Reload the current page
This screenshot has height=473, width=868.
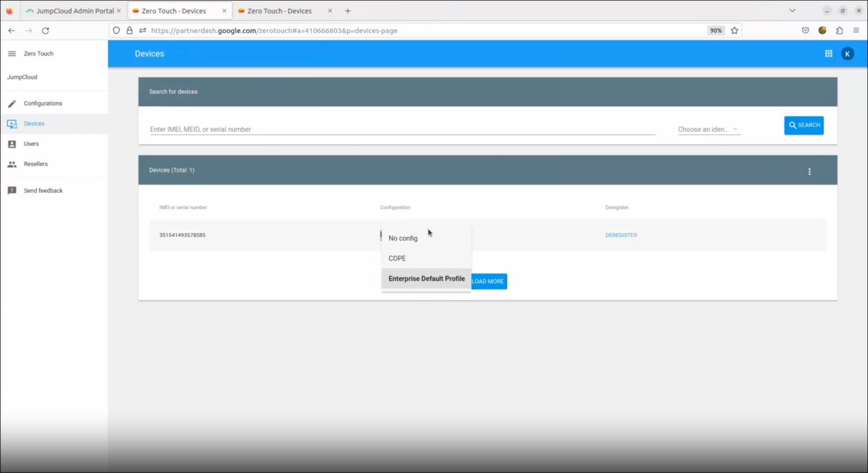(x=46, y=31)
